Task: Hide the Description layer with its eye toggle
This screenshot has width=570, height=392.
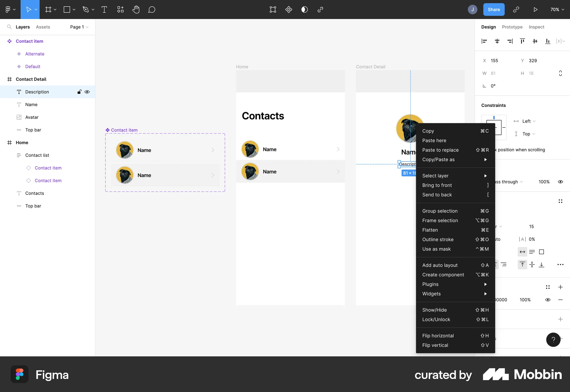Action: (87, 92)
